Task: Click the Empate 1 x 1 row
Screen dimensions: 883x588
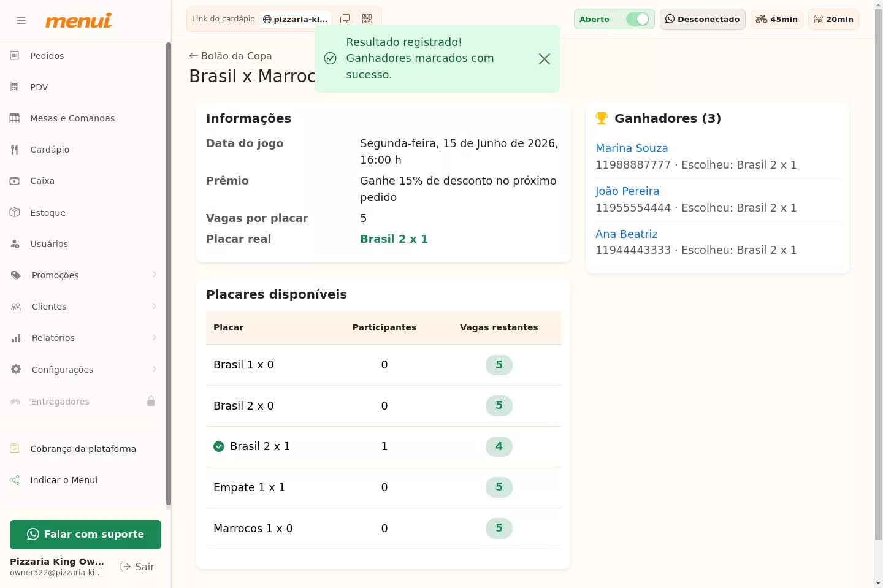Action: pos(383,487)
